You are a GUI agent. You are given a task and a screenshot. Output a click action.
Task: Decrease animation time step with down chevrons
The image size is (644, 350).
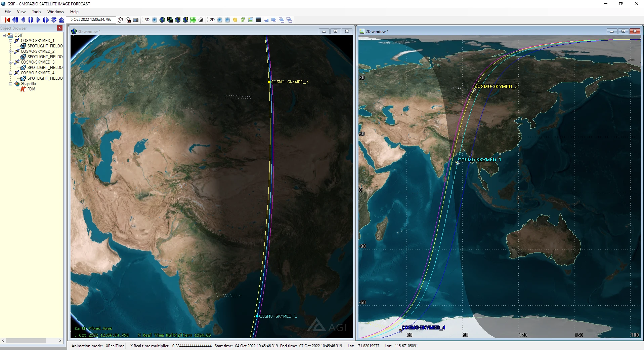point(54,20)
